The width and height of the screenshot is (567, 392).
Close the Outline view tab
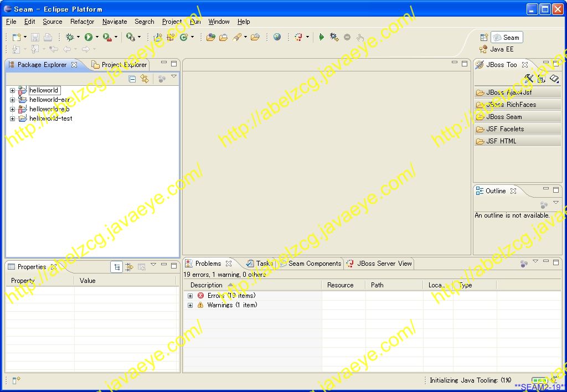[513, 191]
